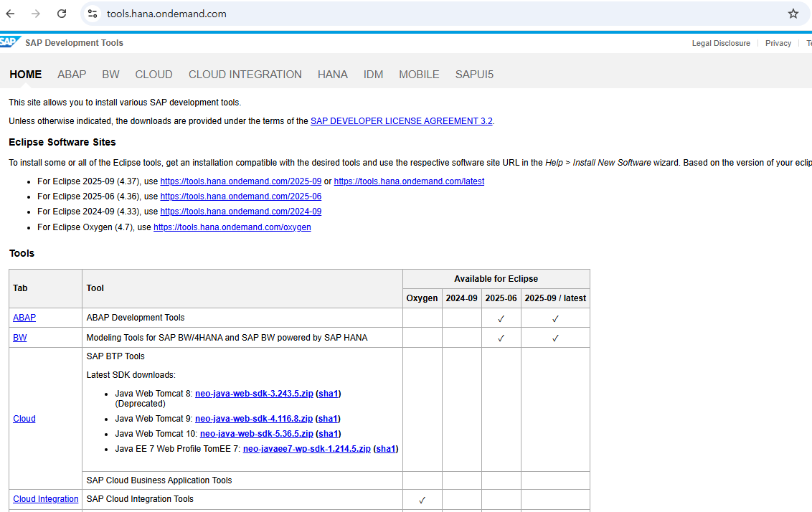Click Cloud Integration checkmark under Oxygen
The image size is (812, 512).
tap(422, 500)
